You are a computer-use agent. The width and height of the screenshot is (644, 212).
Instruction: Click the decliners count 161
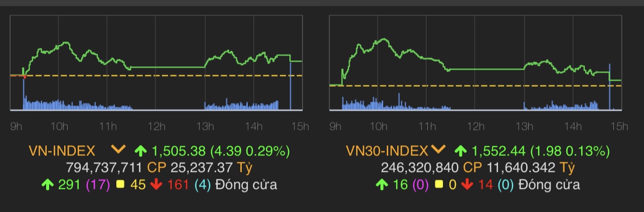pyautogui.click(x=178, y=184)
